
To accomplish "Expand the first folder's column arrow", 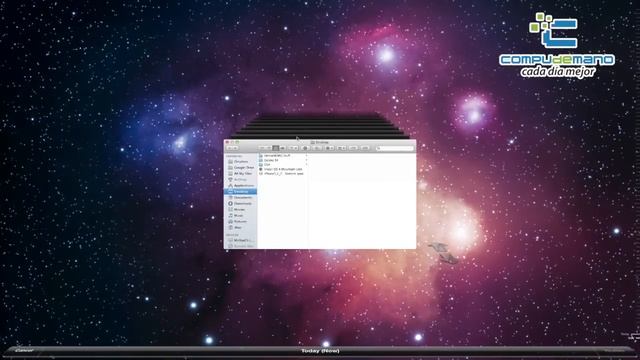I will point(306,156).
